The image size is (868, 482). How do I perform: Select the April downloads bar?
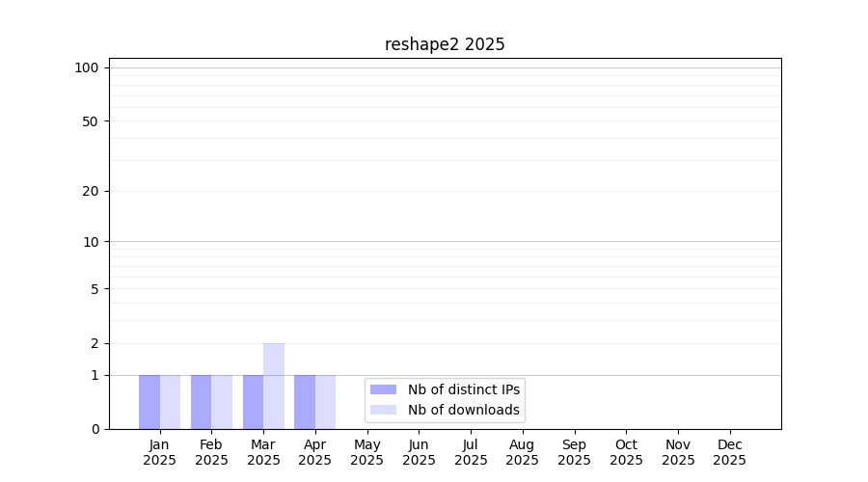pyautogui.click(x=326, y=402)
